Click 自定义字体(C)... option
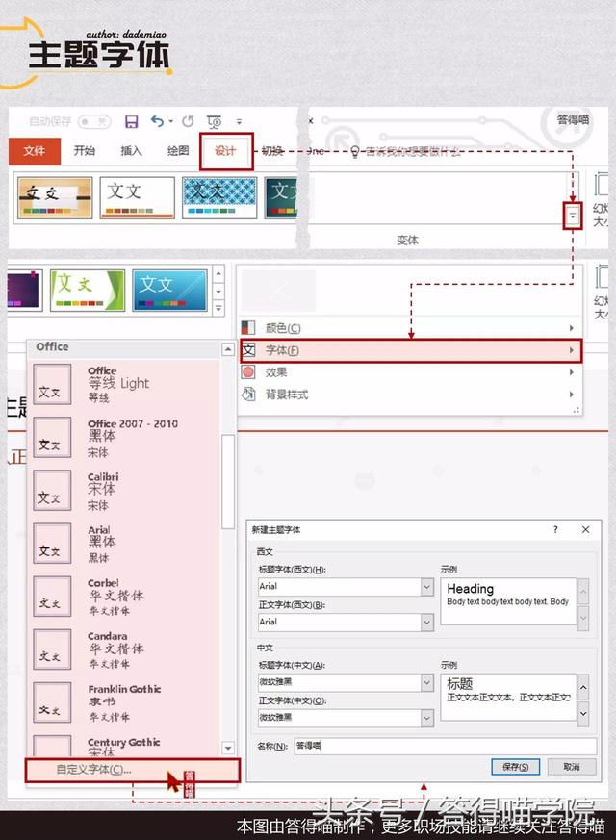 tap(132, 770)
